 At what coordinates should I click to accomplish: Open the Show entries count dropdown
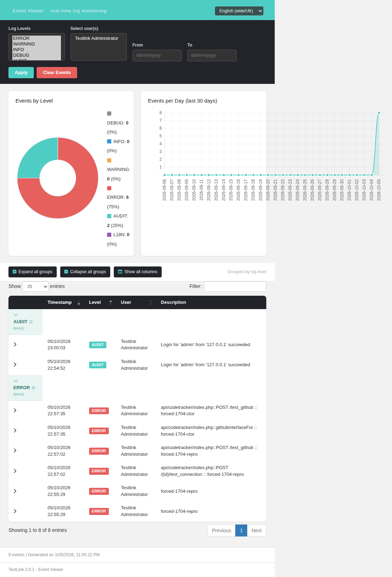coord(35,287)
